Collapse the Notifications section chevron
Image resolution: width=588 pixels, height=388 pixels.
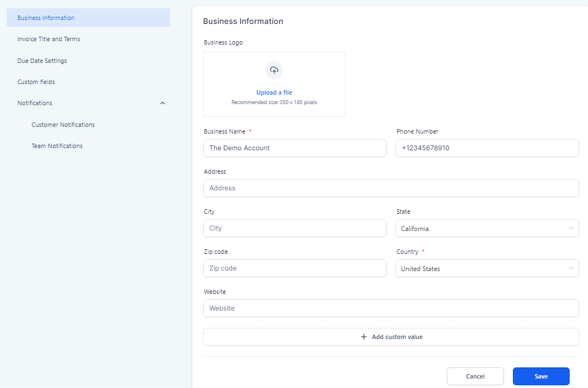click(x=162, y=103)
